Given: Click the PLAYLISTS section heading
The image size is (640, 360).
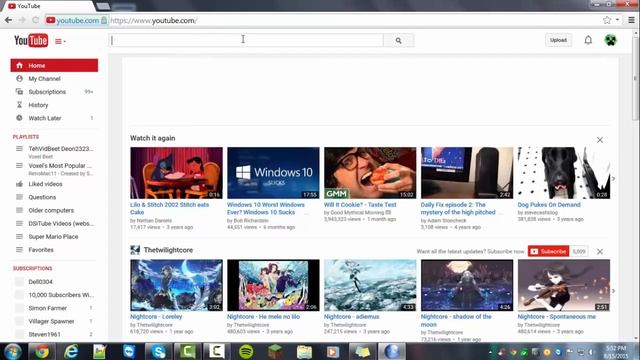Looking at the screenshot, I should click(x=26, y=137).
